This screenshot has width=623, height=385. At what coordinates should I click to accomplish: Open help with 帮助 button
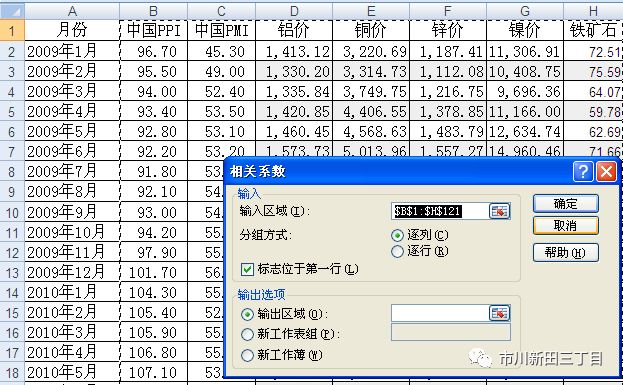[x=565, y=252]
